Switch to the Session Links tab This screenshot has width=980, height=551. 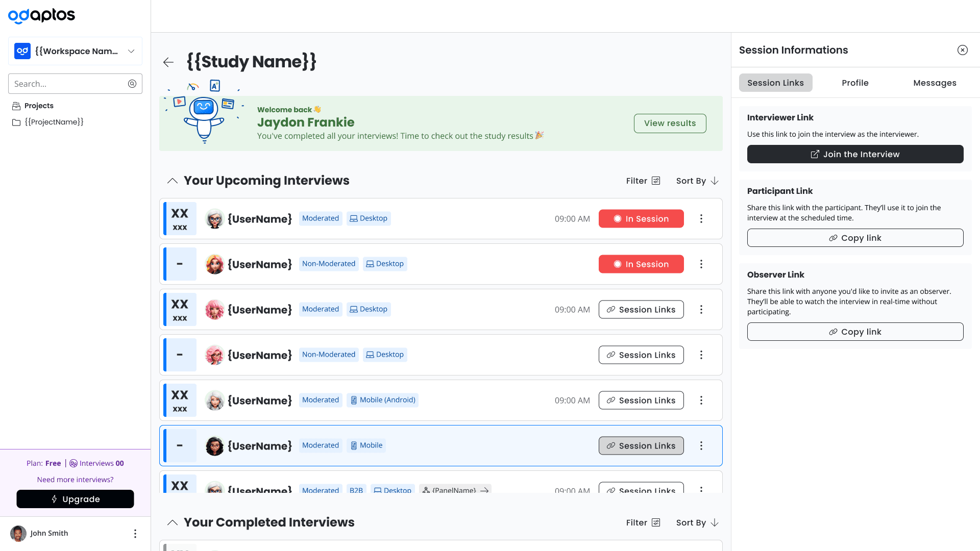(x=776, y=83)
